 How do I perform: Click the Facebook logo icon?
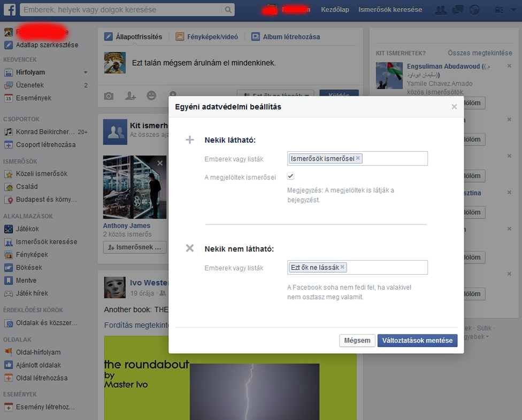(x=10, y=9)
